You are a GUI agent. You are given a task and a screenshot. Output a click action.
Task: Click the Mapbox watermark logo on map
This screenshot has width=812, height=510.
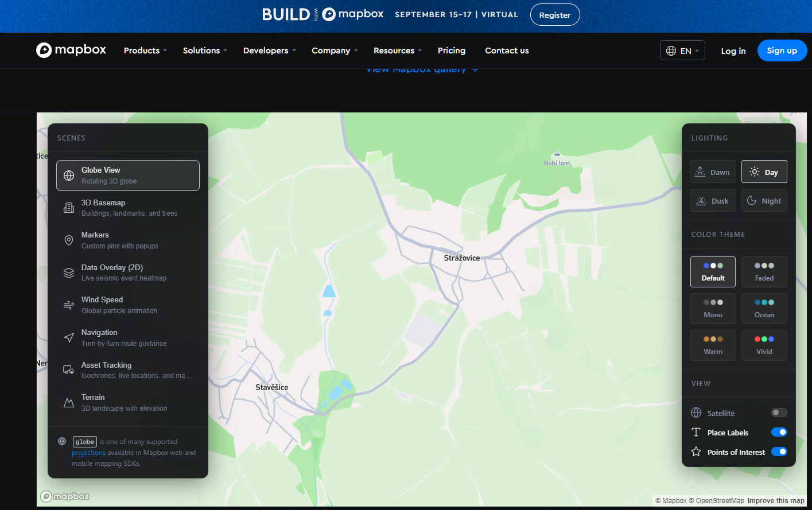[x=65, y=496]
